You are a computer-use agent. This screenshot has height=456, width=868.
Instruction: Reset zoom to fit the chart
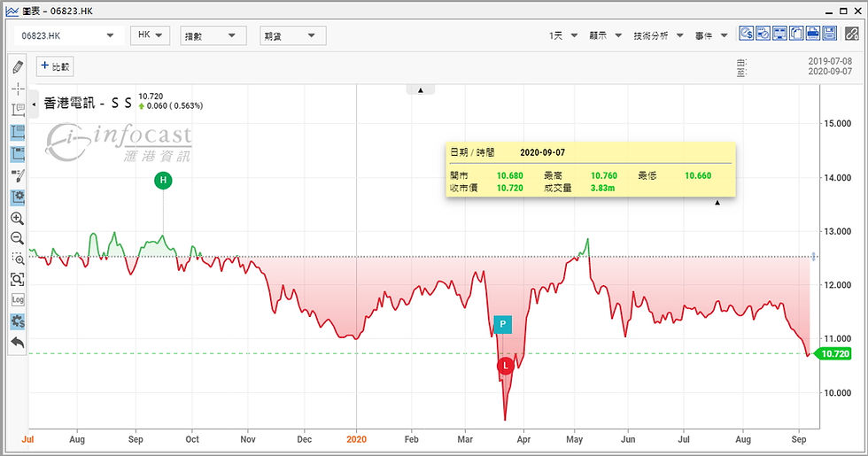[x=18, y=279]
